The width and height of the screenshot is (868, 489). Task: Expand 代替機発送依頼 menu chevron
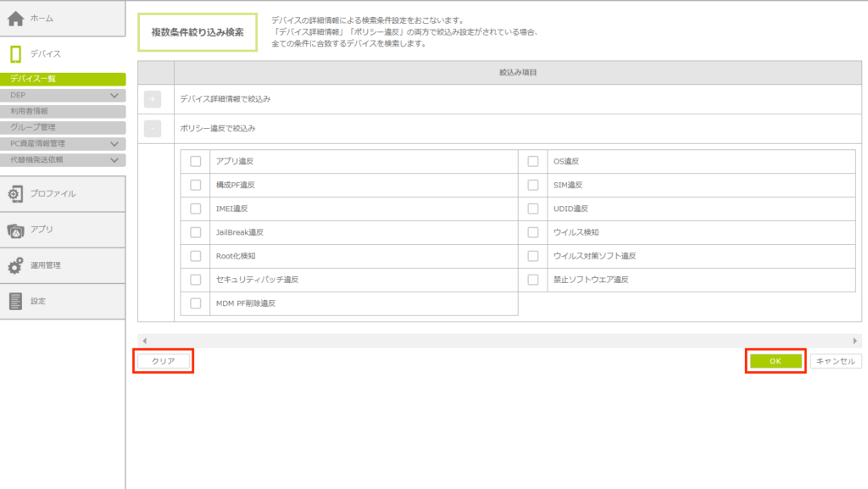point(114,159)
